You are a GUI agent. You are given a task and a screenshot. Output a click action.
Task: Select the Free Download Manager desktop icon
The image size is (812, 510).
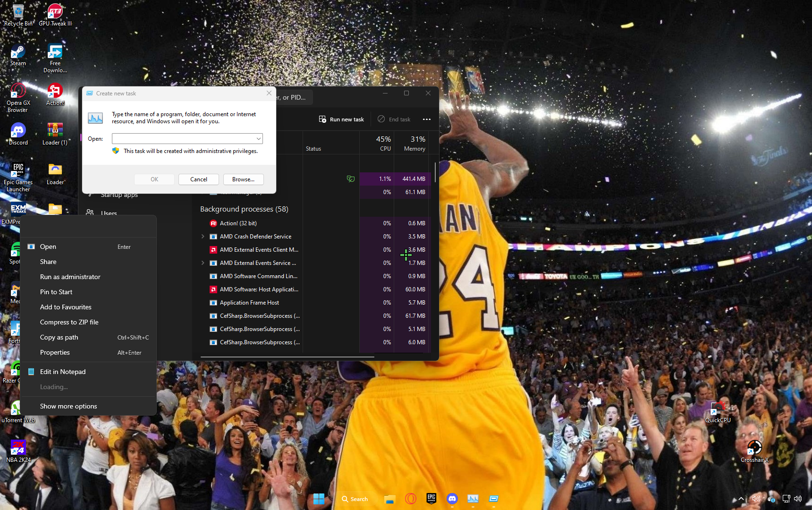pyautogui.click(x=55, y=58)
